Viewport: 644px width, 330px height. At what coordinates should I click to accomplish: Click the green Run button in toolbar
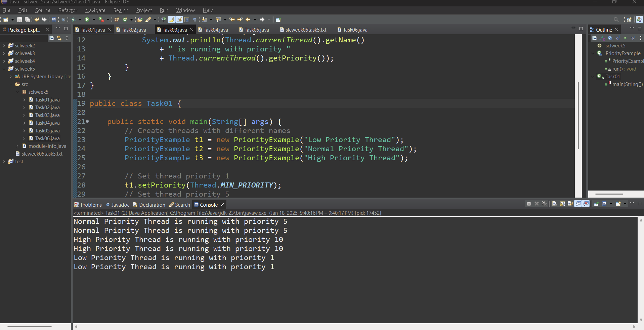(x=87, y=19)
